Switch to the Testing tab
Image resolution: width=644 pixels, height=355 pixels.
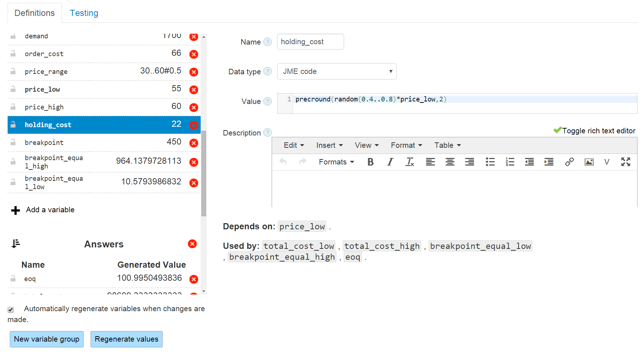[84, 13]
